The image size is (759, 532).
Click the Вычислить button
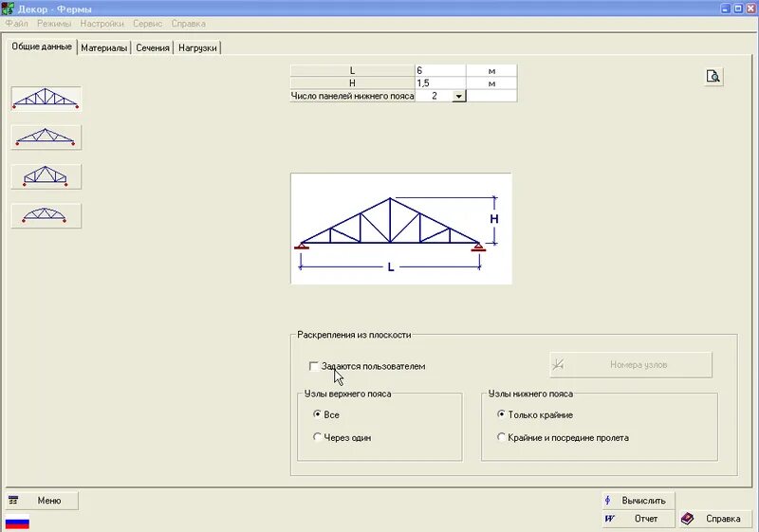[638, 501]
